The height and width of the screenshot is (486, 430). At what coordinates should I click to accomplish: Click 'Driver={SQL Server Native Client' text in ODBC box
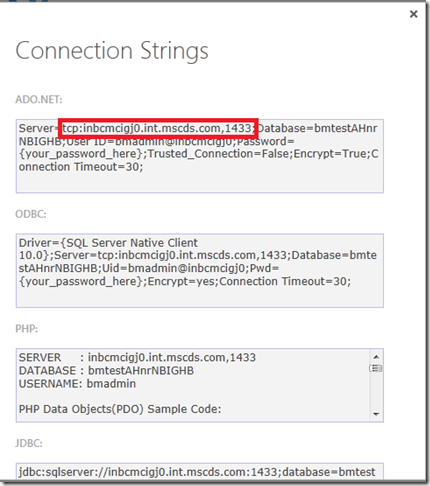(108, 243)
